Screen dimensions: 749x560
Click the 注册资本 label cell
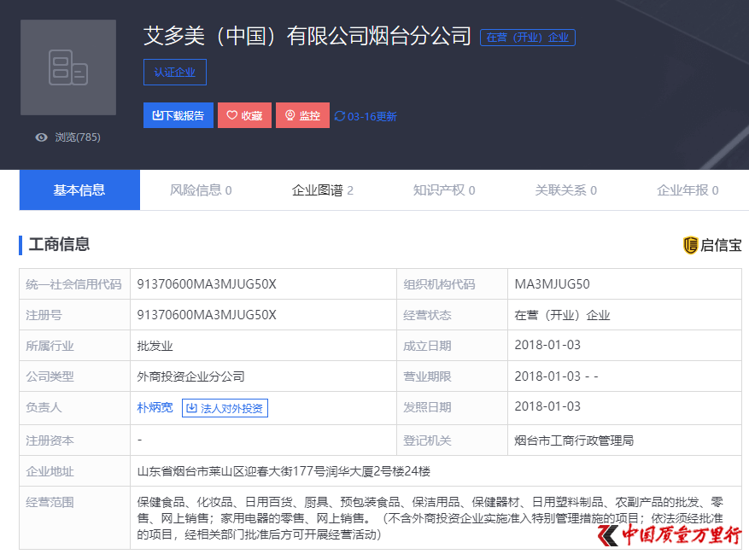75,440
